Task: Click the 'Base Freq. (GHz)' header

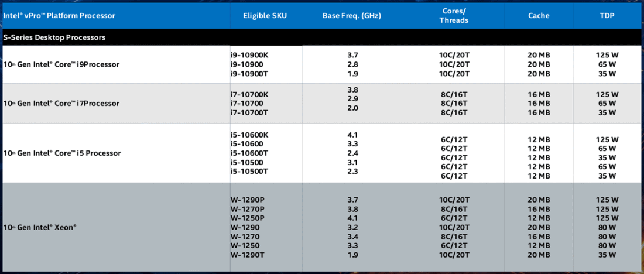Action: tap(352, 16)
